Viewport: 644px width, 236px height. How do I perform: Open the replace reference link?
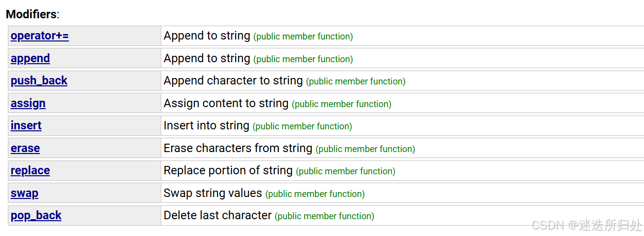(x=30, y=171)
